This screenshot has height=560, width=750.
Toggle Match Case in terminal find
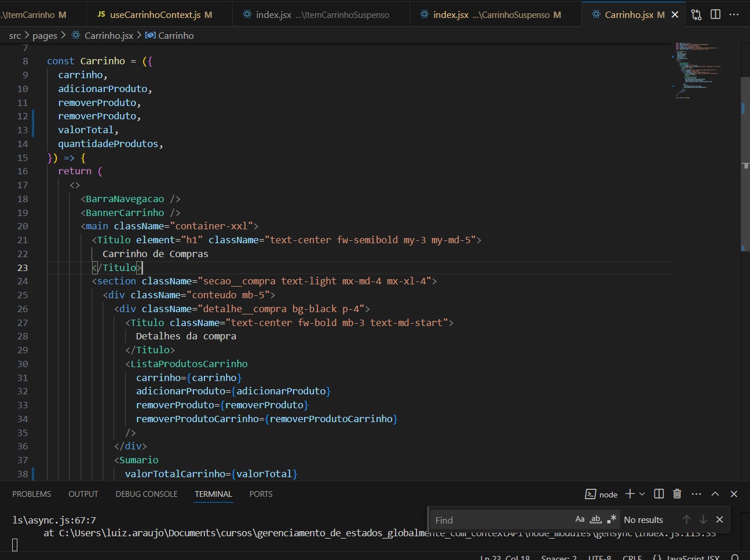pos(580,519)
